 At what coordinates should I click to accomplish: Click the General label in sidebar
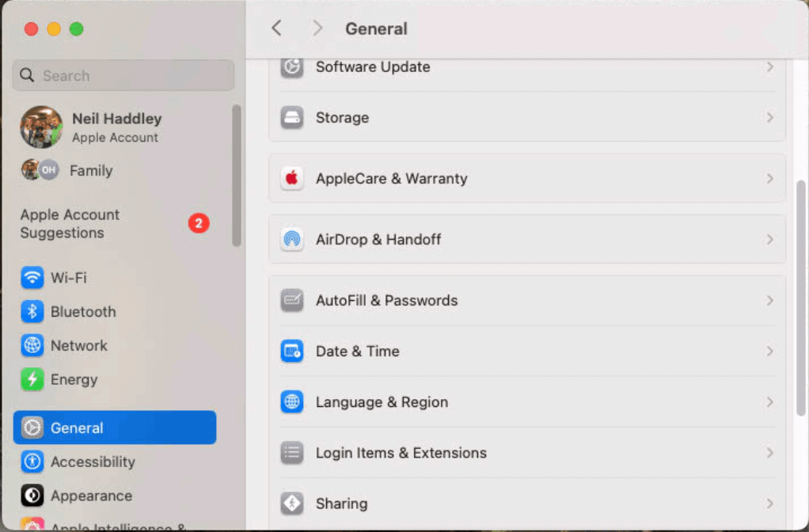pos(77,427)
